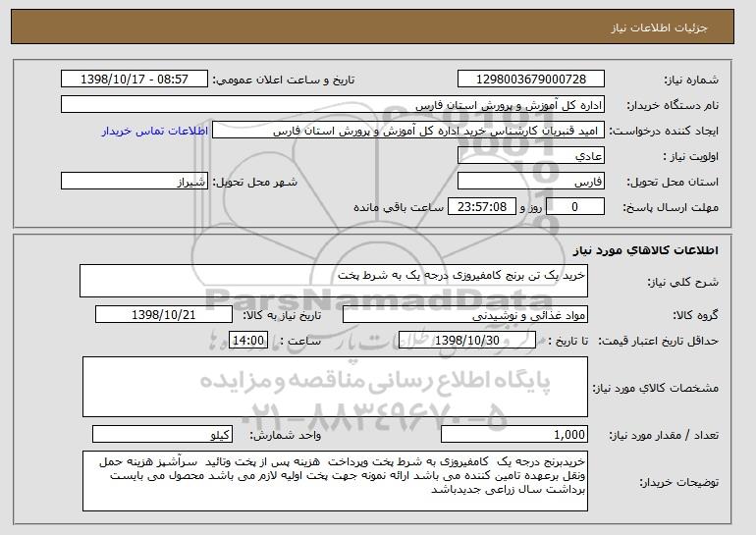756x535 pixels.
Task: Select the quantity field showing 1,000
Action: [x=514, y=434]
